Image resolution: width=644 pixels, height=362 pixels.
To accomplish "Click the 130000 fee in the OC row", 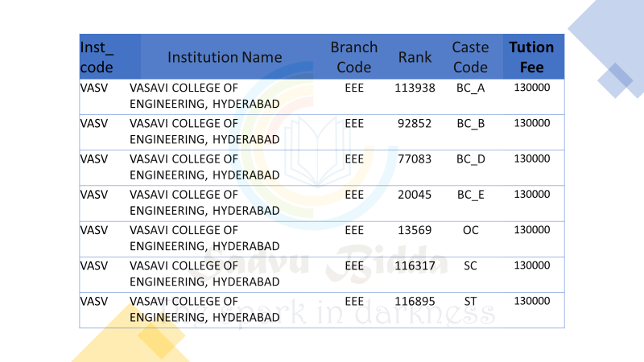I will click(x=532, y=230).
